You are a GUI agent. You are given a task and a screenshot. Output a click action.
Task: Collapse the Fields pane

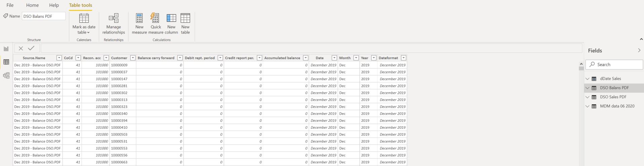(x=639, y=50)
